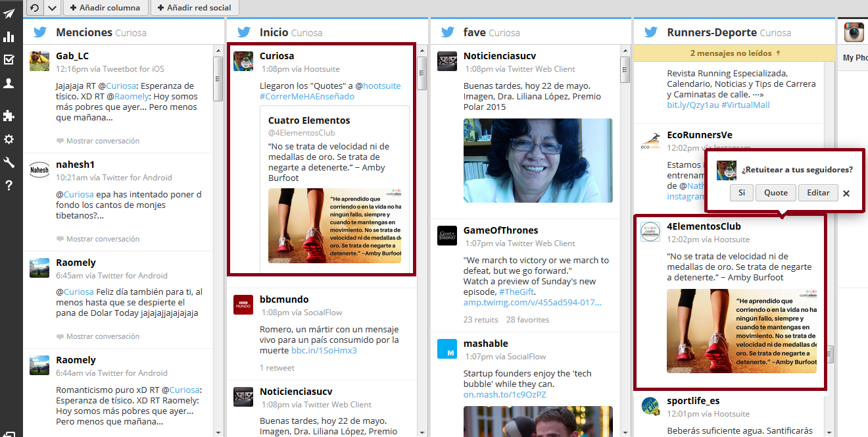Open Contacts via the person icon
This screenshot has width=868, height=437.
coord(9,83)
